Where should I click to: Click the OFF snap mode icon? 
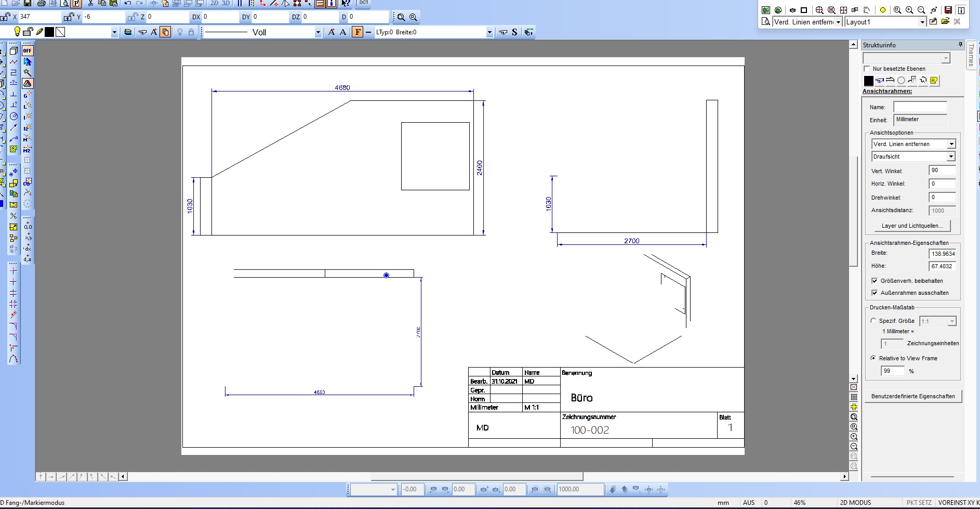point(28,50)
